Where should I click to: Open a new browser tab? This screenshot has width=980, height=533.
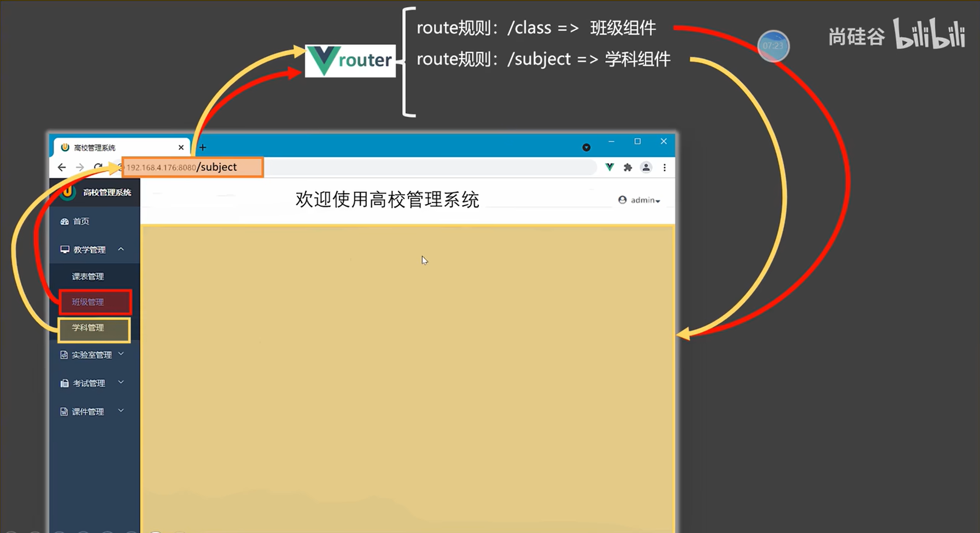pos(202,147)
